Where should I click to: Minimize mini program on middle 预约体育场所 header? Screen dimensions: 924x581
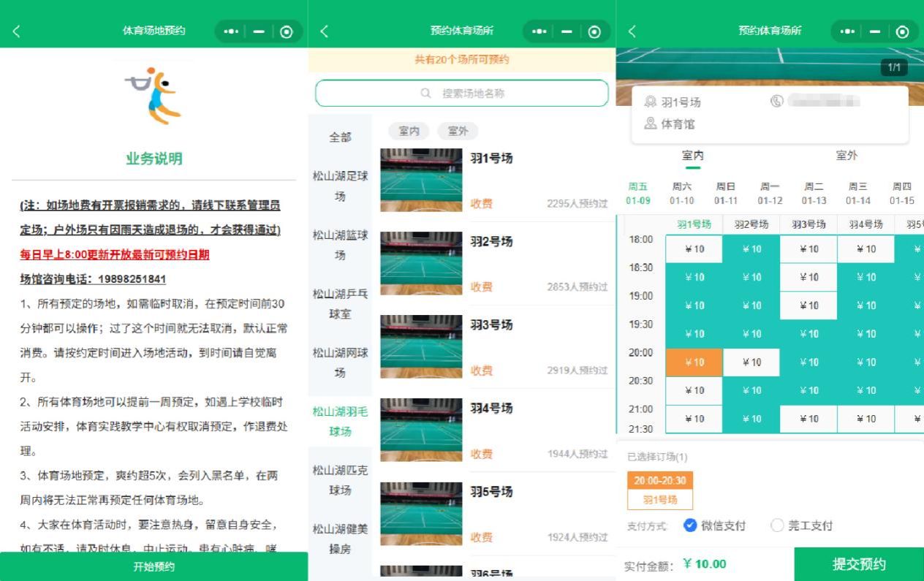click(x=567, y=31)
